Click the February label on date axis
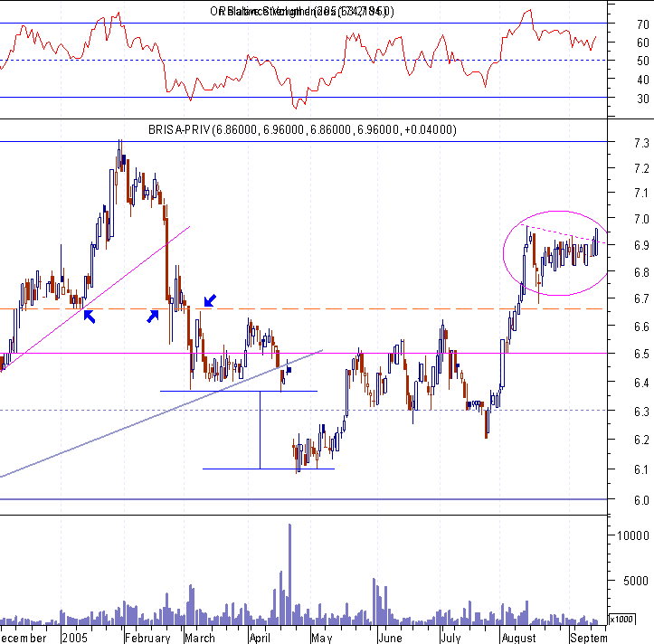654x644 pixels. [x=147, y=638]
